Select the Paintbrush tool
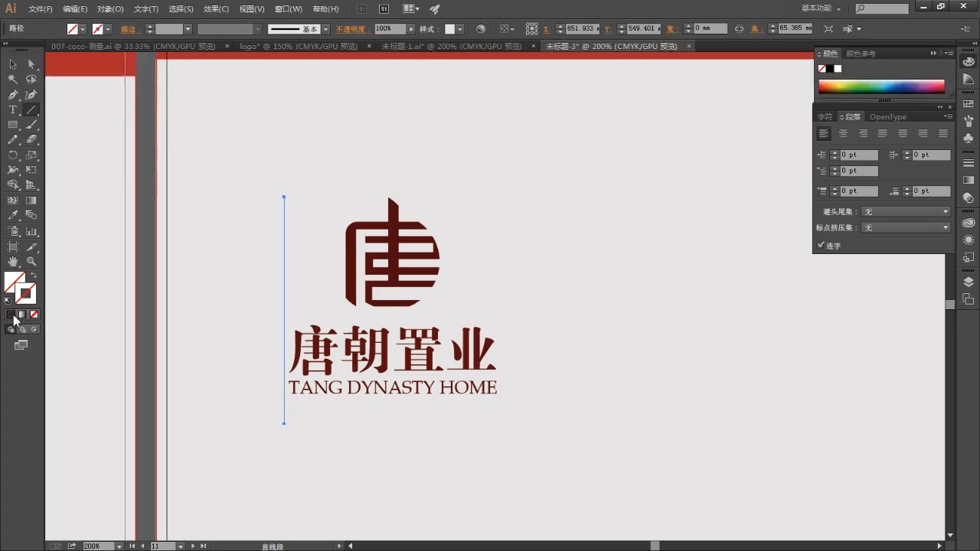Viewport: 980px width, 551px height. (x=31, y=125)
